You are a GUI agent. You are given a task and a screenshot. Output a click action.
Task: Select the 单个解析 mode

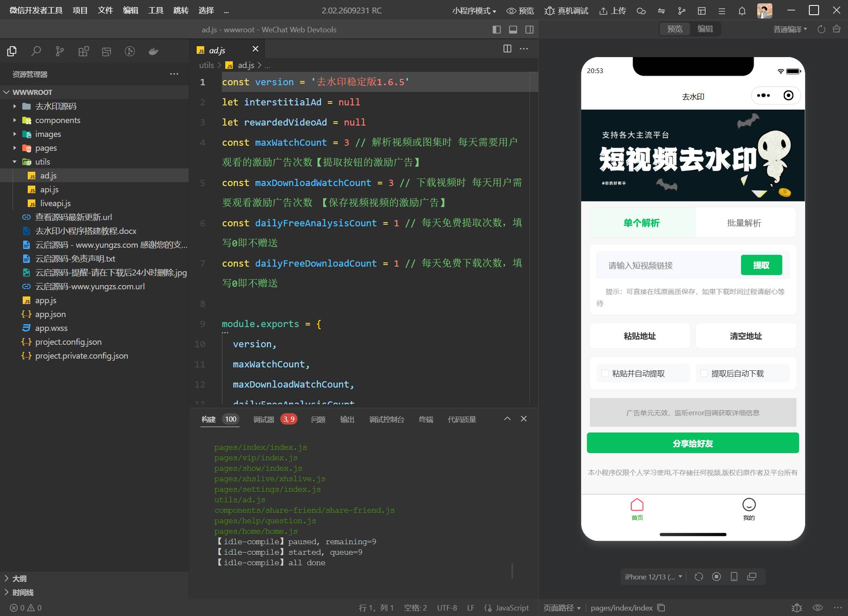coord(643,223)
